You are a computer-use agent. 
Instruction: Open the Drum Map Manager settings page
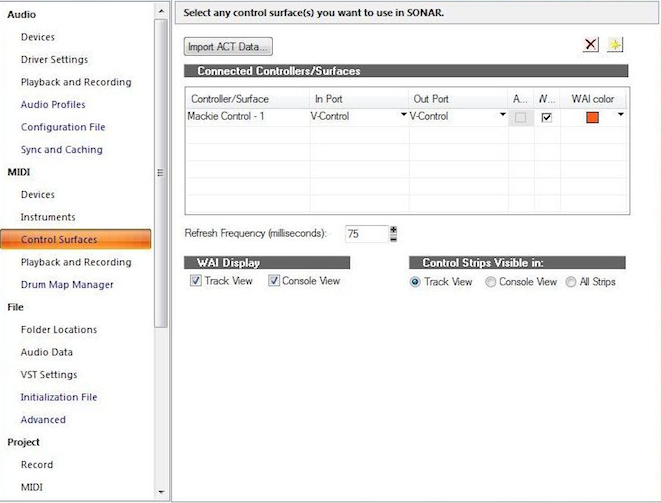(x=67, y=285)
